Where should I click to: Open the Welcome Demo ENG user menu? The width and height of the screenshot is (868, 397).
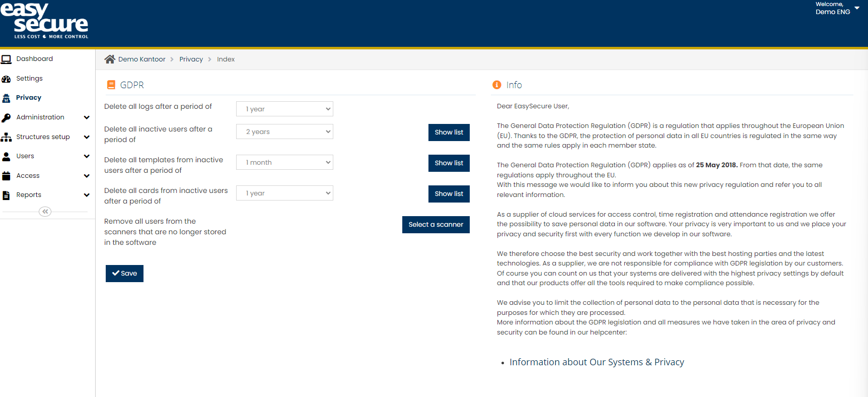tap(836, 8)
